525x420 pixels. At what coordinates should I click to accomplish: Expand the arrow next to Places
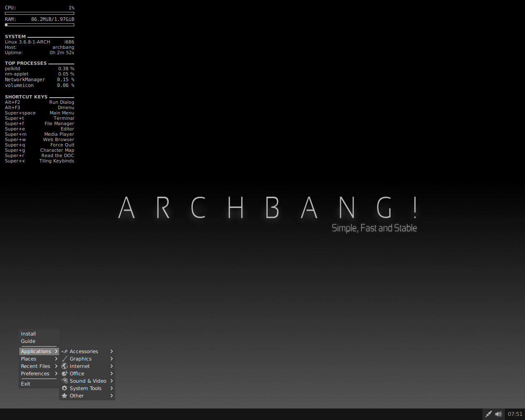(56, 359)
